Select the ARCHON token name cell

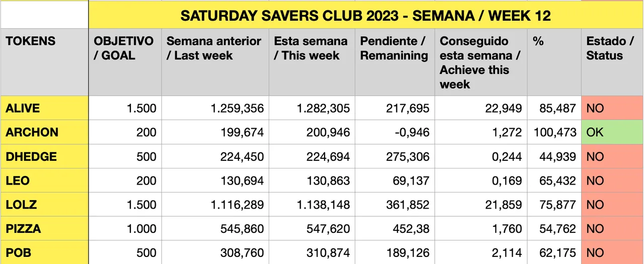[x=44, y=132]
